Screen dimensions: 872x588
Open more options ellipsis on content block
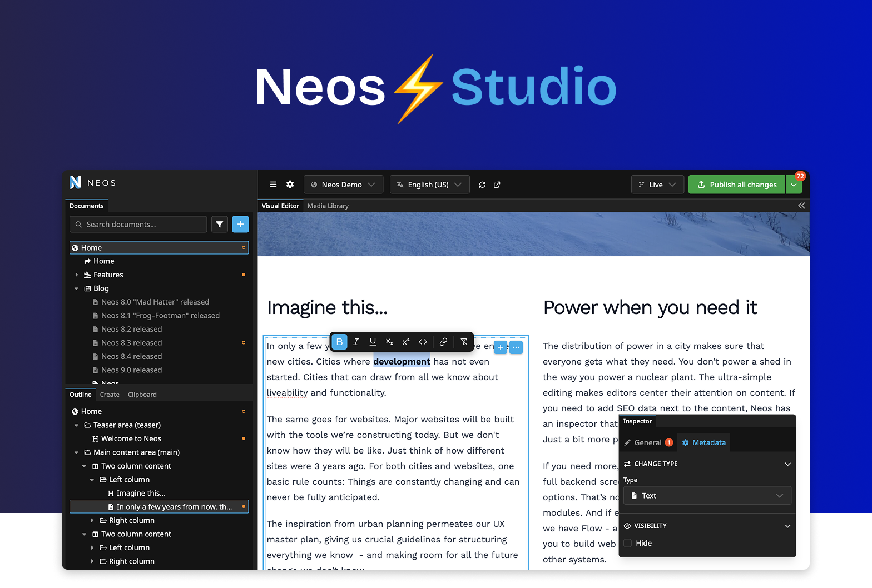click(516, 347)
